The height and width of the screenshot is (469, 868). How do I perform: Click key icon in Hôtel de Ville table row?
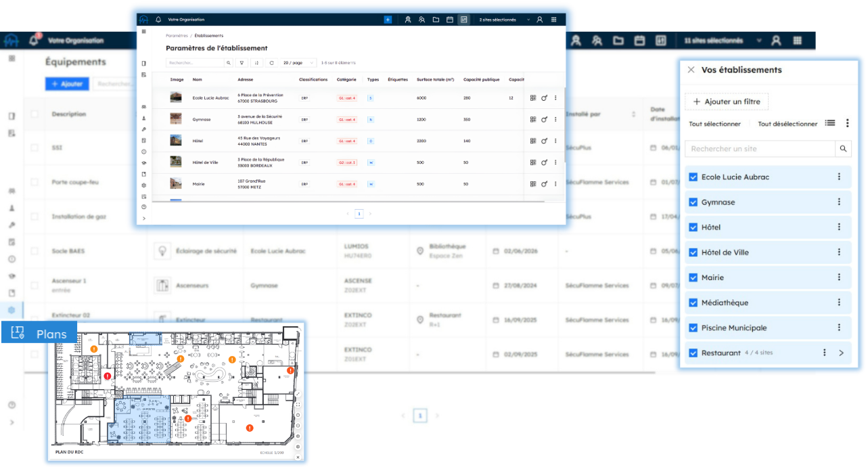click(545, 162)
